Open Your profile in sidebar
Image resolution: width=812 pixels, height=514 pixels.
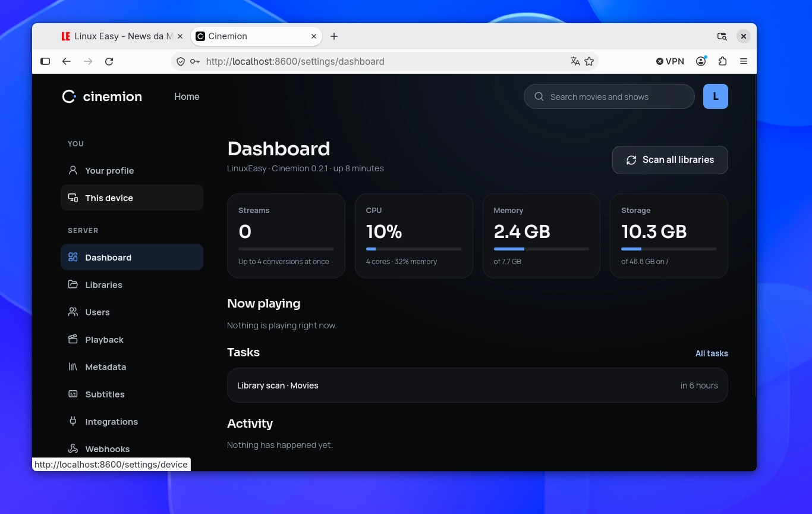pos(132,170)
